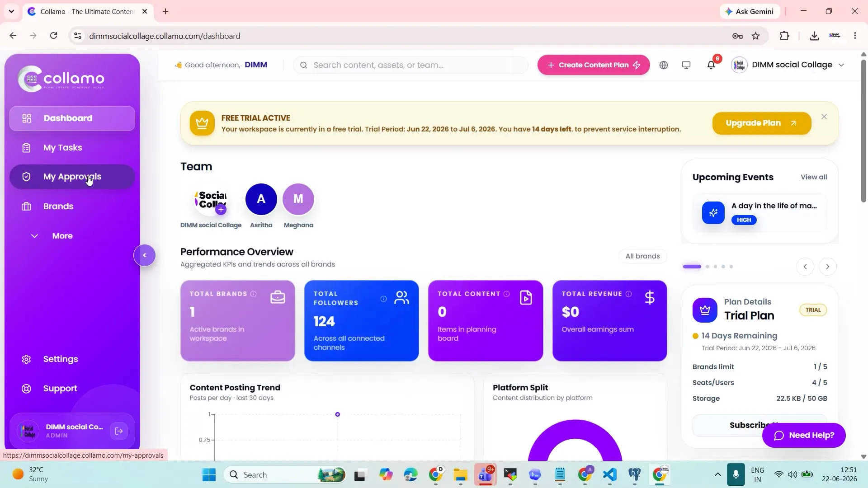This screenshot has height=488, width=868.
Task: Click the Create Content Plan button
Action: tap(594, 65)
